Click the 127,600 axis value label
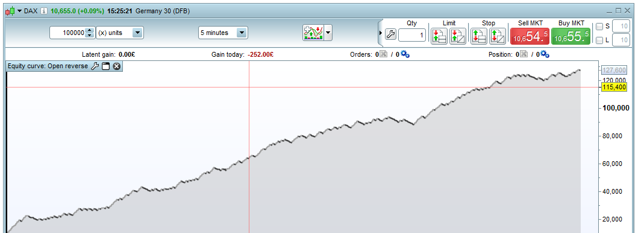644x233 pixels. (x=614, y=70)
